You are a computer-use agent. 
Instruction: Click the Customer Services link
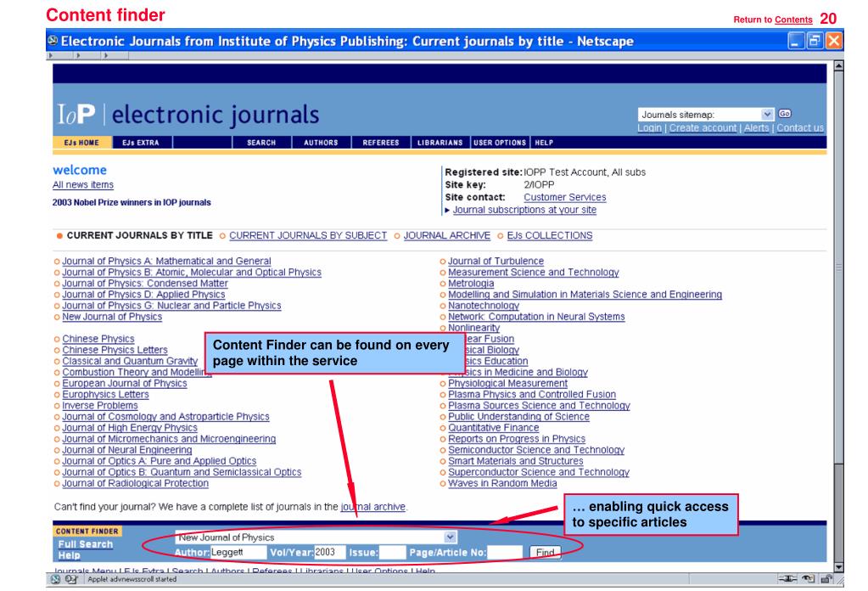pyautogui.click(x=564, y=197)
